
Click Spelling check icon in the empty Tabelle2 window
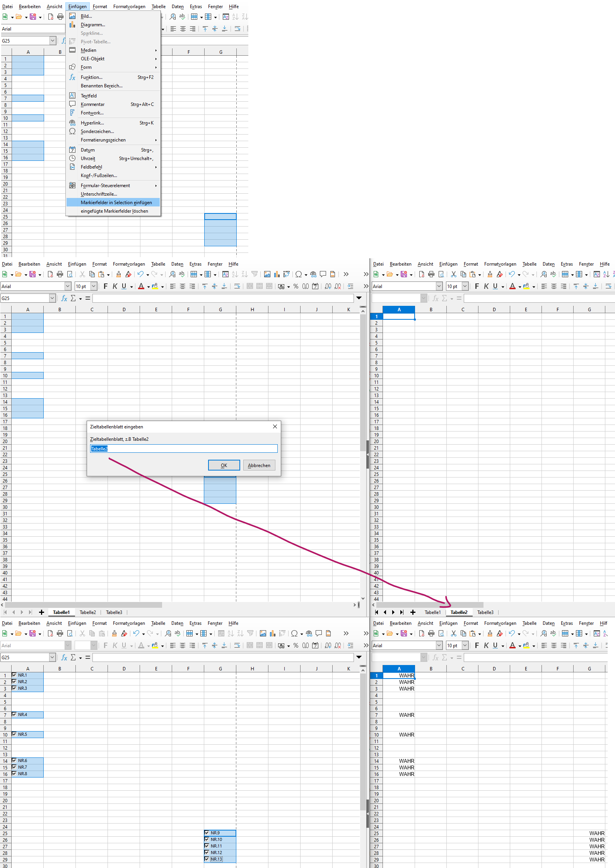[553, 274]
